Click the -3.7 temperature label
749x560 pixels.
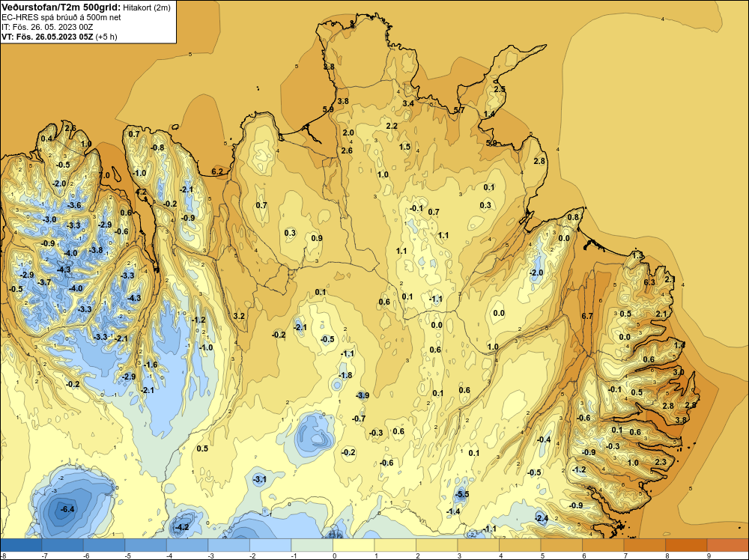44,283
